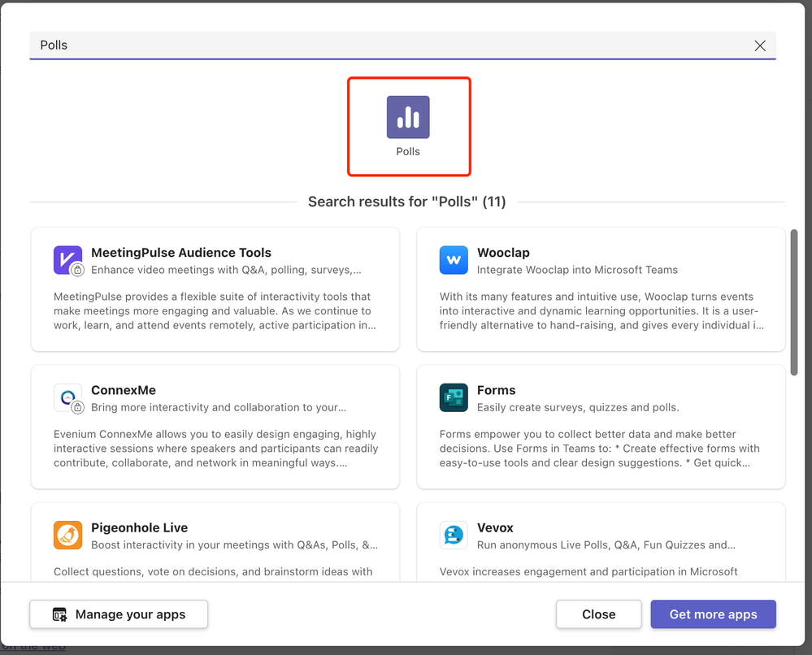Select the Wooclap title text
The image size is (812, 655).
pyautogui.click(x=503, y=253)
